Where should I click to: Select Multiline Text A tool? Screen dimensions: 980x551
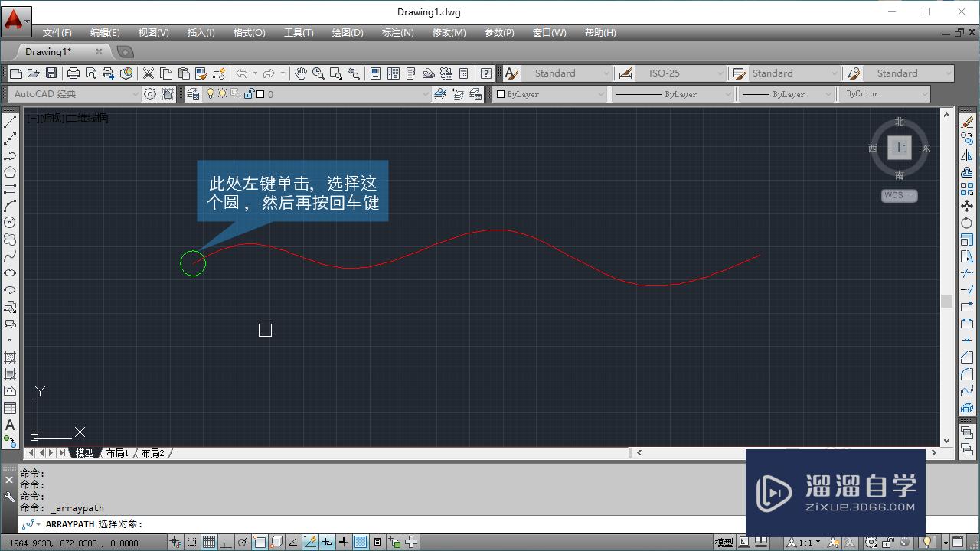(x=10, y=425)
